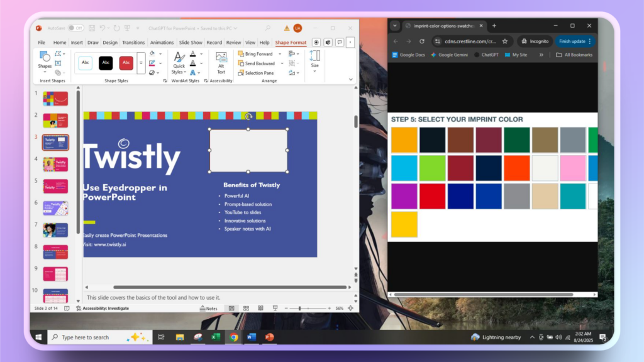644x362 pixels.
Task: Open the Bring Forward dropdown arrow
Action: 280,54
